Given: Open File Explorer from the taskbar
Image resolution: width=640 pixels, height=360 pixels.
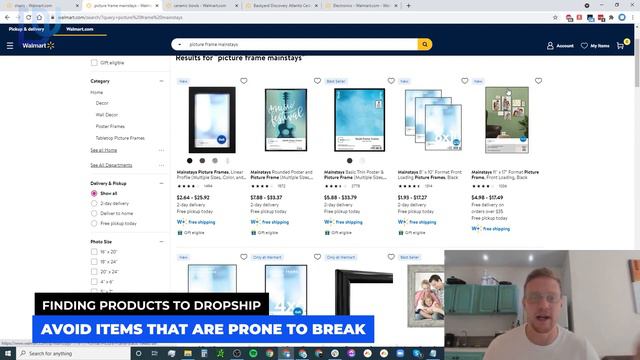Looking at the screenshot, I should (x=188, y=353).
